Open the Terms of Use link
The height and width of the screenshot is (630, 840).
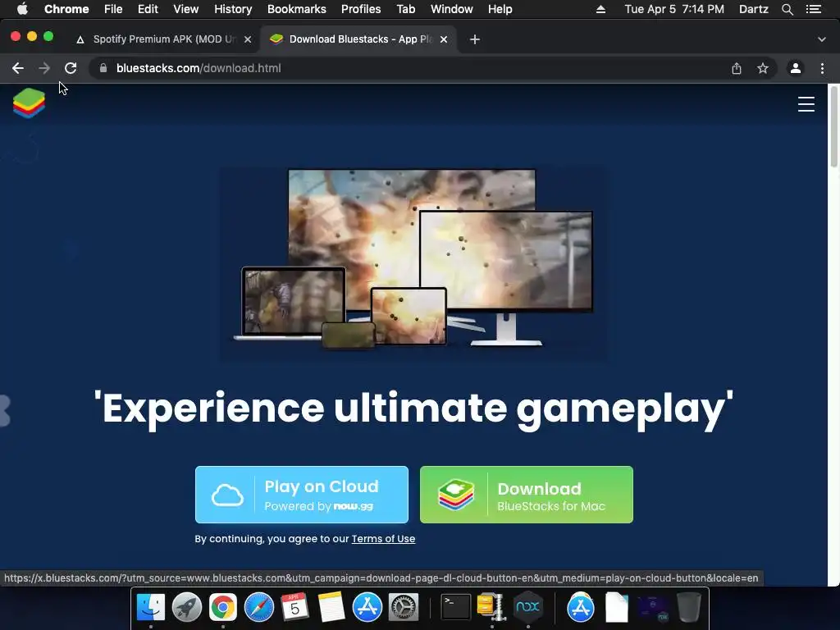click(x=383, y=538)
